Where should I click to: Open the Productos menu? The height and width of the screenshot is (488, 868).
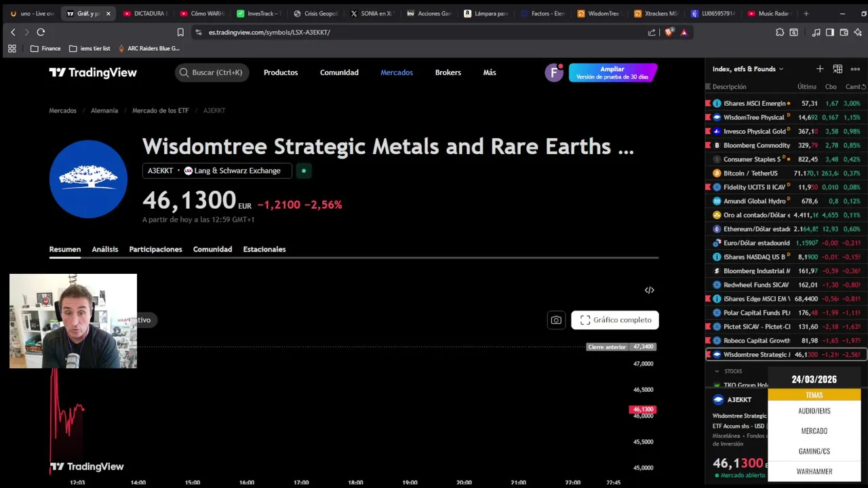pyautogui.click(x=281, y=73)
